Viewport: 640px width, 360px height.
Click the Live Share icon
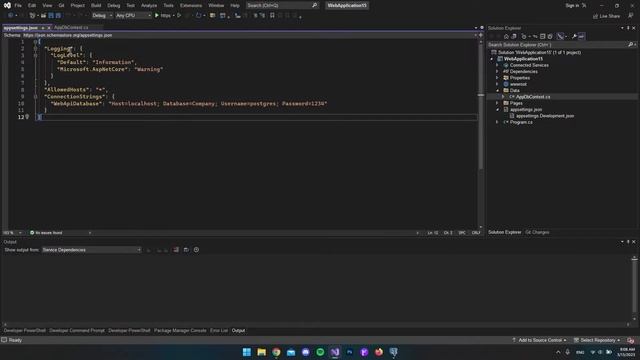tap(595, 16)
